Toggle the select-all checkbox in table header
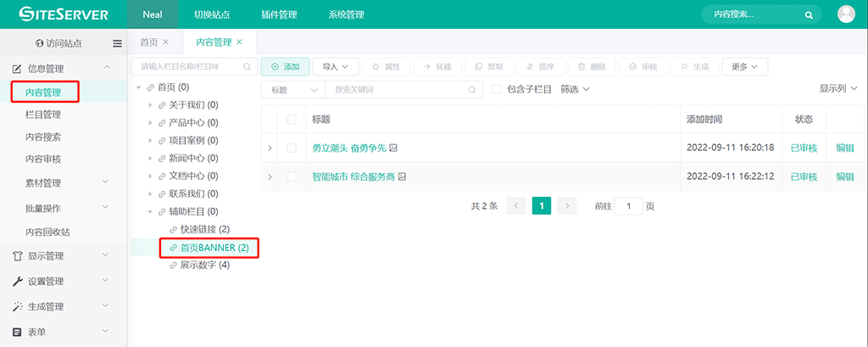Screen dimensions: 868x347 (x=292, y=120)
